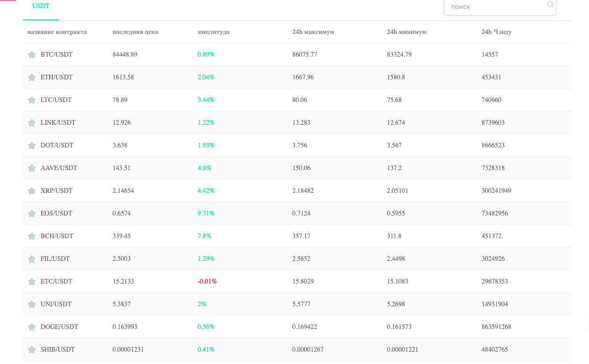This screenshot has width=589, height=364.
Task: Select the 1.22% amplitude for LINK
Action: (x=206, y=123)
